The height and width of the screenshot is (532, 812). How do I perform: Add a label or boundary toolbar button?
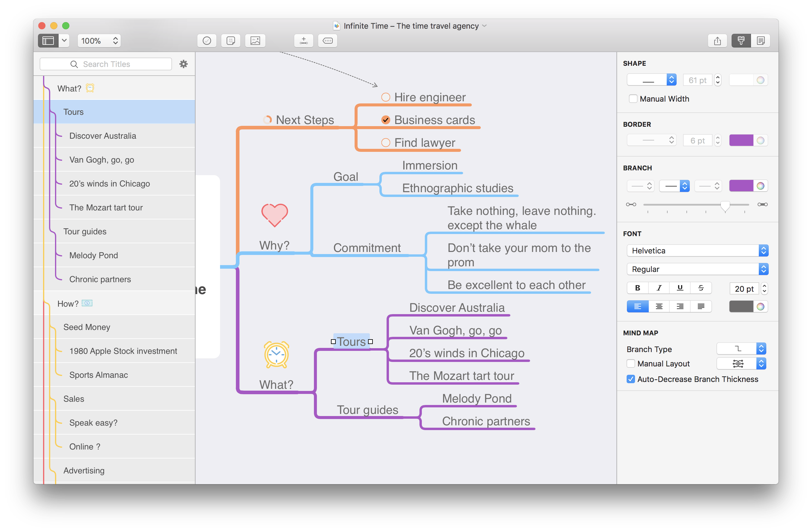point(328,41)
